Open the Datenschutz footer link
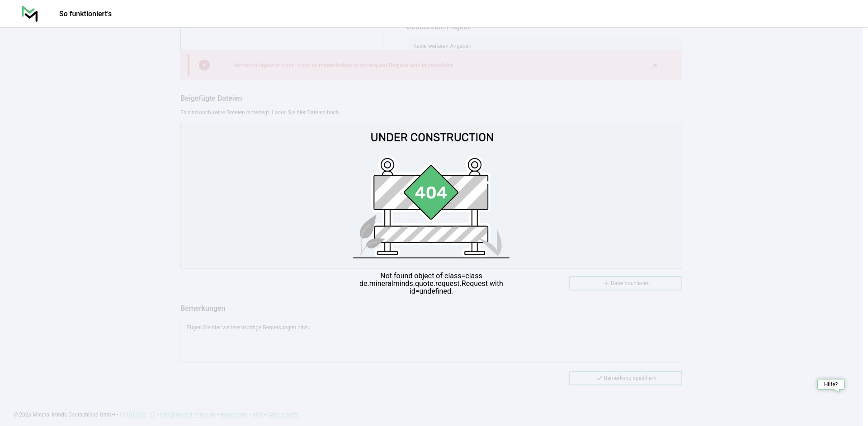Screen dimensions: 868x426 coord(282,415)
